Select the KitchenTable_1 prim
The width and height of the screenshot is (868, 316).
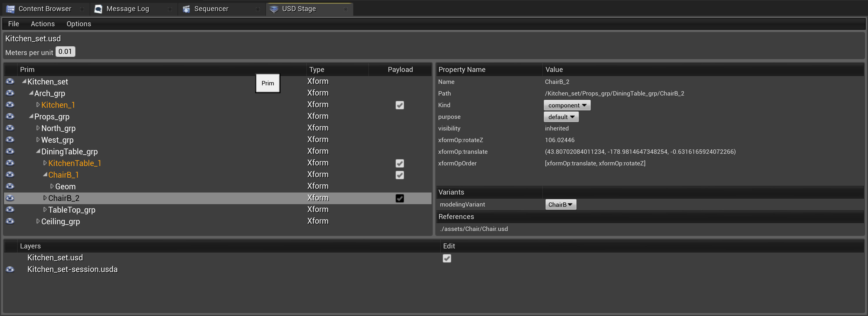coord(74,163)
